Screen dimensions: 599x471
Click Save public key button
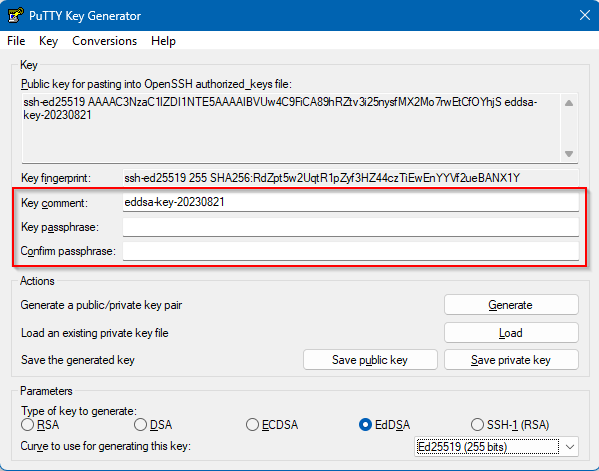tap(370, 360)
